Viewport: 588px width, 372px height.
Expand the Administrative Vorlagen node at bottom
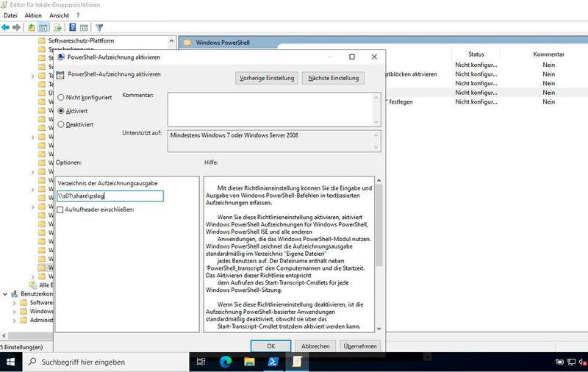click(x=14, y=321)
